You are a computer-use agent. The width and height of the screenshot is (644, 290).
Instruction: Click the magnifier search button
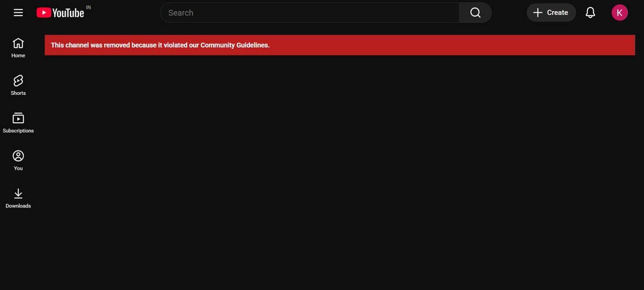pyautogui.click(x=475, y=13)
